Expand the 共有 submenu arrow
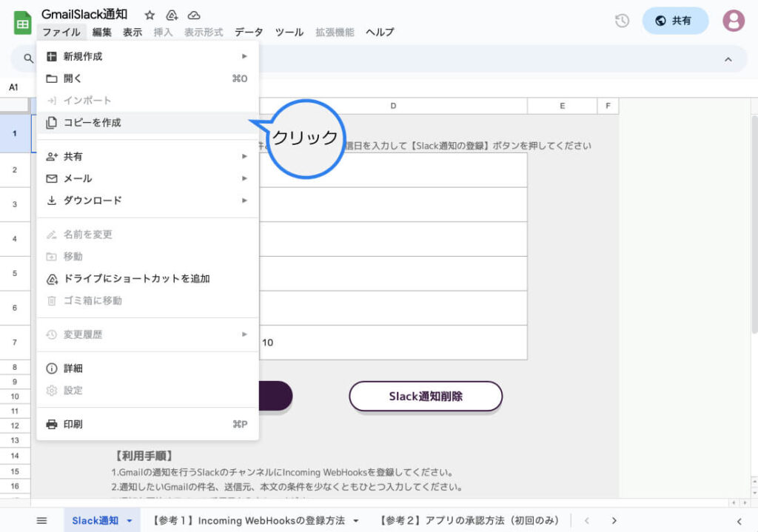This screenshot has width=758, height=532. (x=244, y=157)
